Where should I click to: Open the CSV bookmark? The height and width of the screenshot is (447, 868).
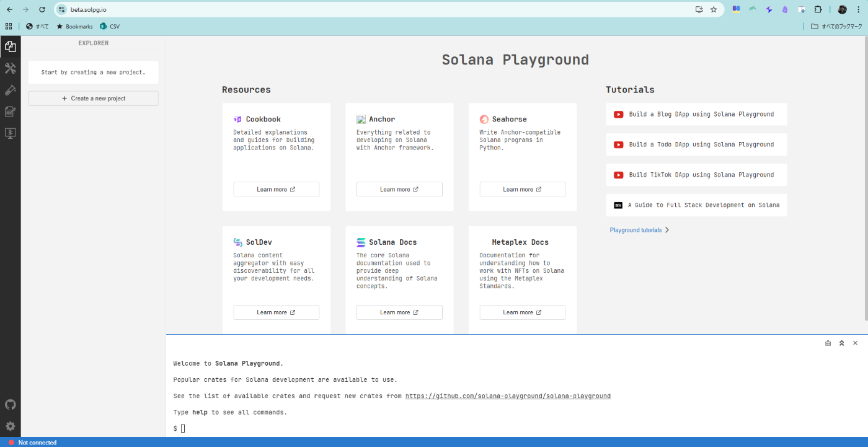click(x=110, y=26)
